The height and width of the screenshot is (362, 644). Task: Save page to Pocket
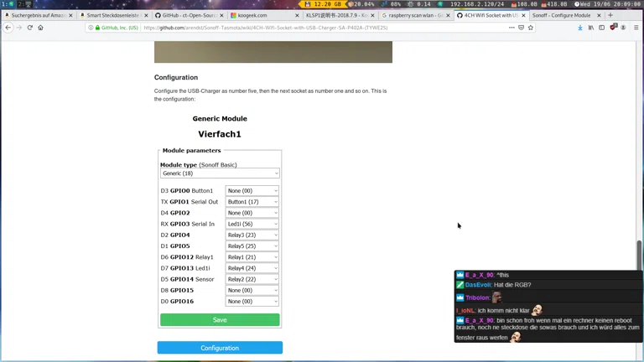521,28
